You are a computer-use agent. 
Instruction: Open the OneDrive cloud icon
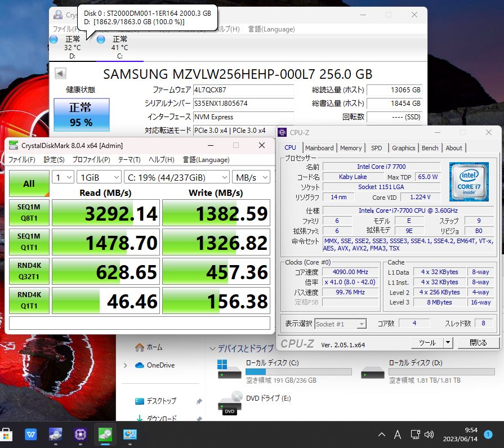click(140, 365)
